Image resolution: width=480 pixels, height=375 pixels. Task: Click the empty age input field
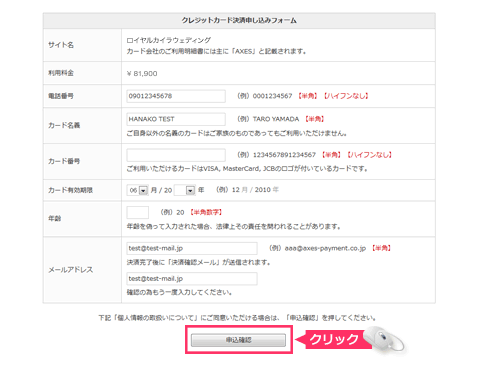(138, 212)
